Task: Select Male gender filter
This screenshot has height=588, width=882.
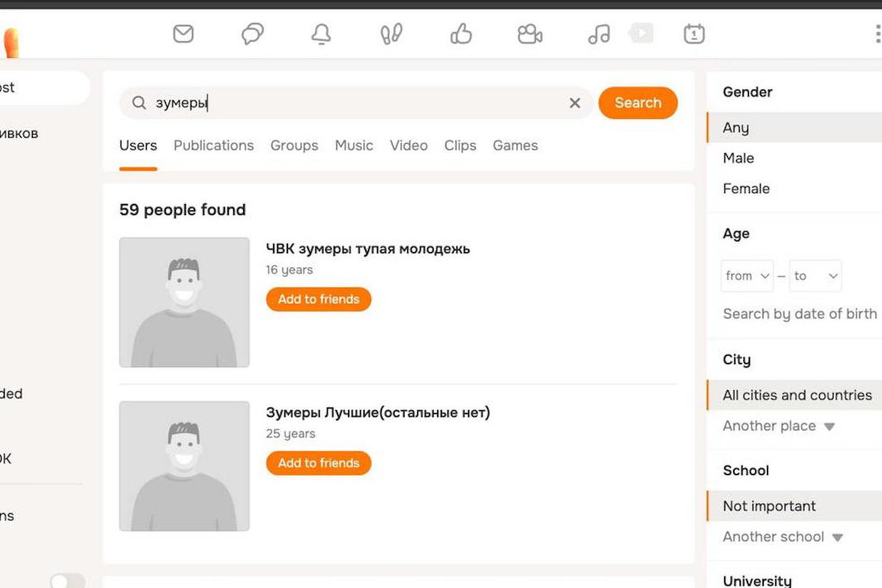Action: click(x=738, y=158)
